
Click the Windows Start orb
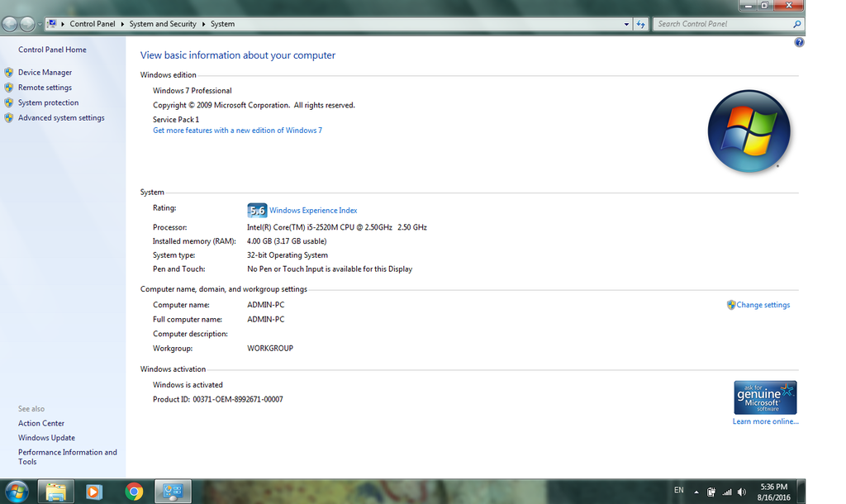click(x=16, y=492)
